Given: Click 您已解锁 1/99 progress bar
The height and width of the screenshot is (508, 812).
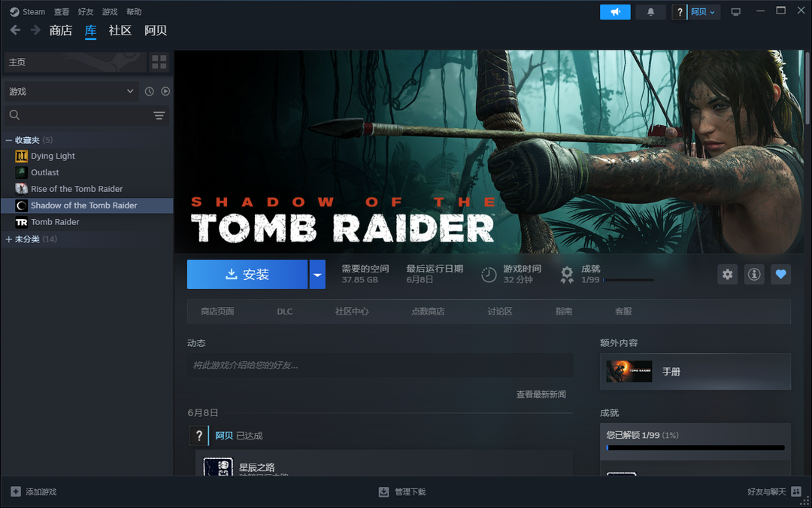Looking at the screenshot, I should [695, 447].
